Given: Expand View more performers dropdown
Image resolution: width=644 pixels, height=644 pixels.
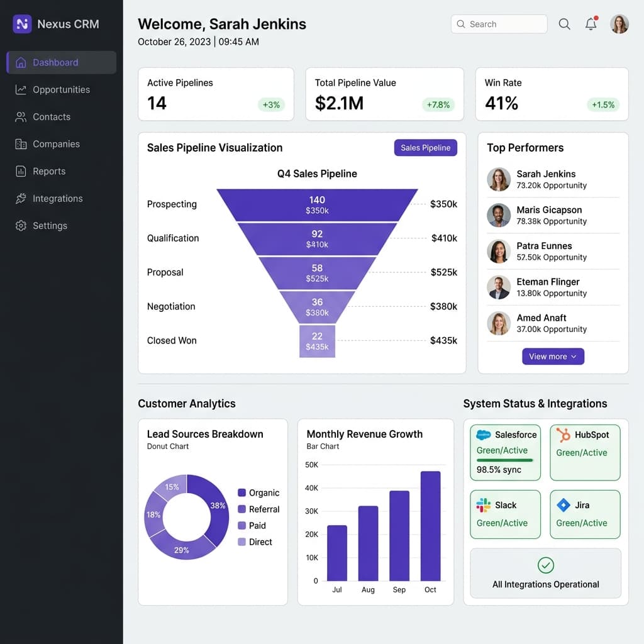Looking at the screenshot, I should pyautogui.click(x=553, y=357).
